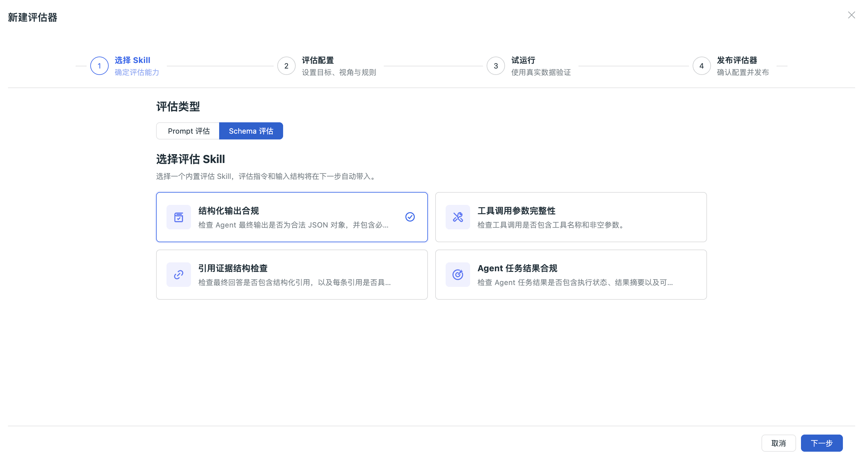The width and height of the screenshot is (868, 463).
Task: Click the Agent 任务结果合规 target icon
Action: (x=458, y=274)
